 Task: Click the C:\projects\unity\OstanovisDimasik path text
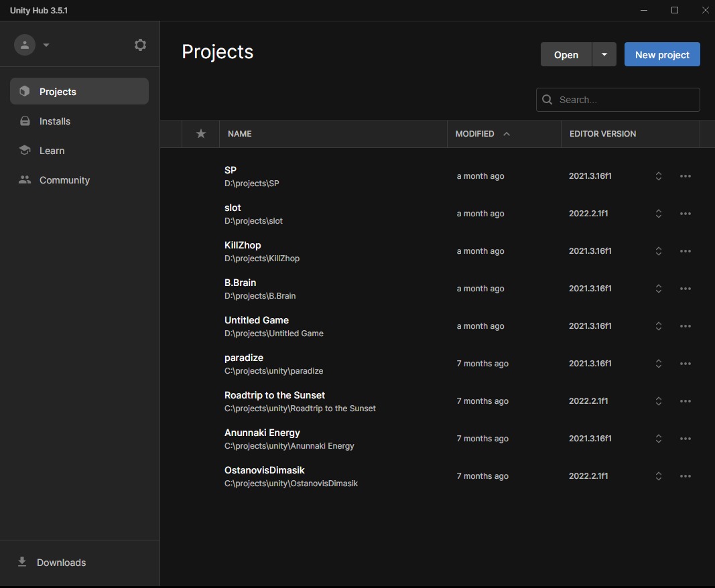tap(291, 484)
